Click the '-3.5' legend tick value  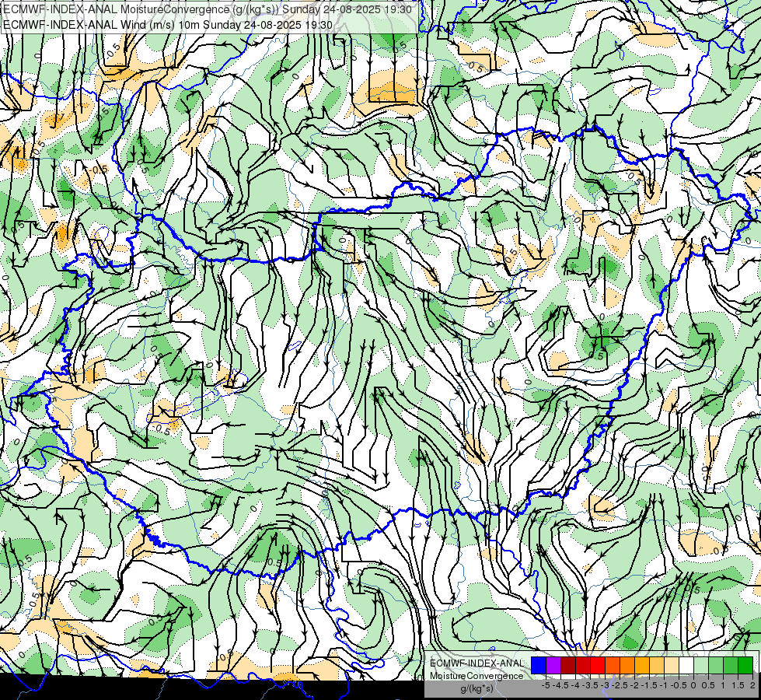pyautogui.click(x=590, y=685)
